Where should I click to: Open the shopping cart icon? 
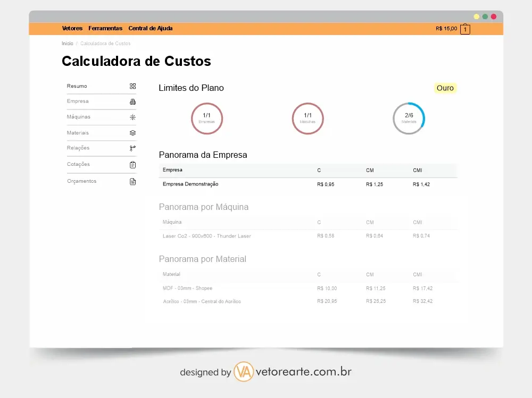point(465,29)
